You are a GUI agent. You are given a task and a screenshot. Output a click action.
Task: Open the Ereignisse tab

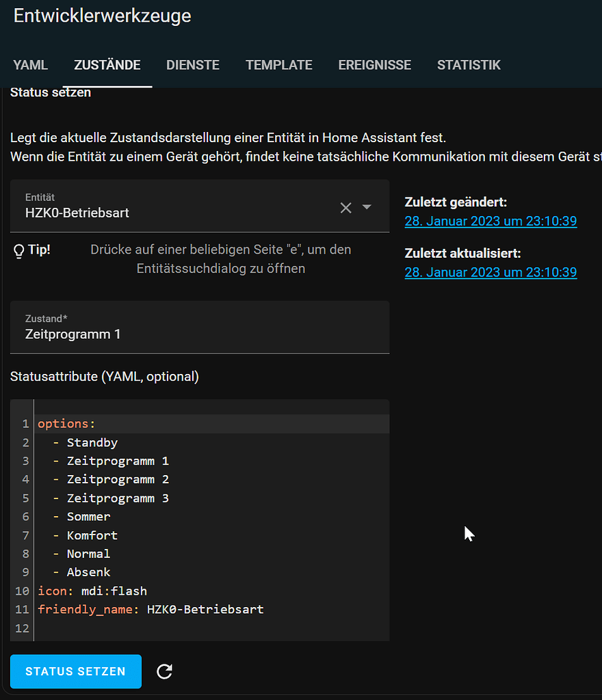[374, 66]
